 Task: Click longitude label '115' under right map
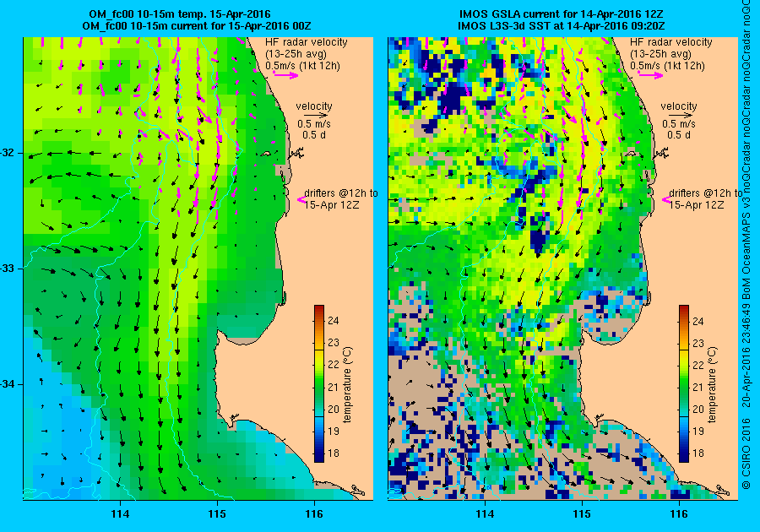point(582,514)
